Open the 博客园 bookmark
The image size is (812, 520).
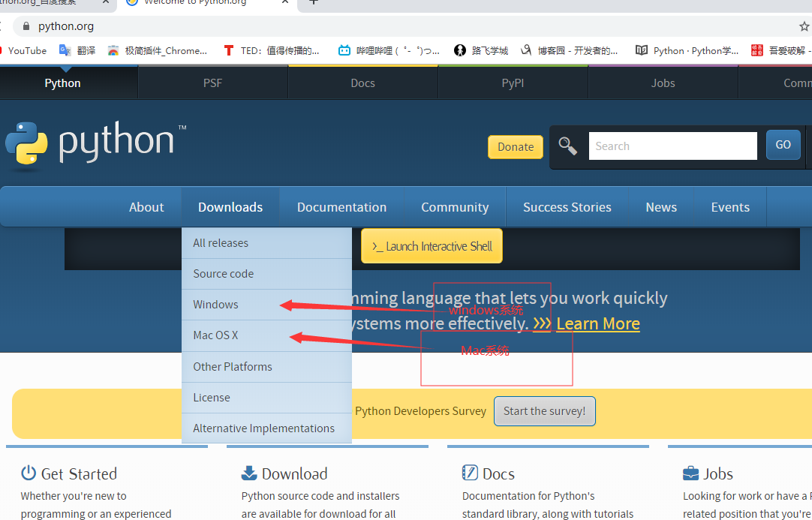tap(569, 51)
